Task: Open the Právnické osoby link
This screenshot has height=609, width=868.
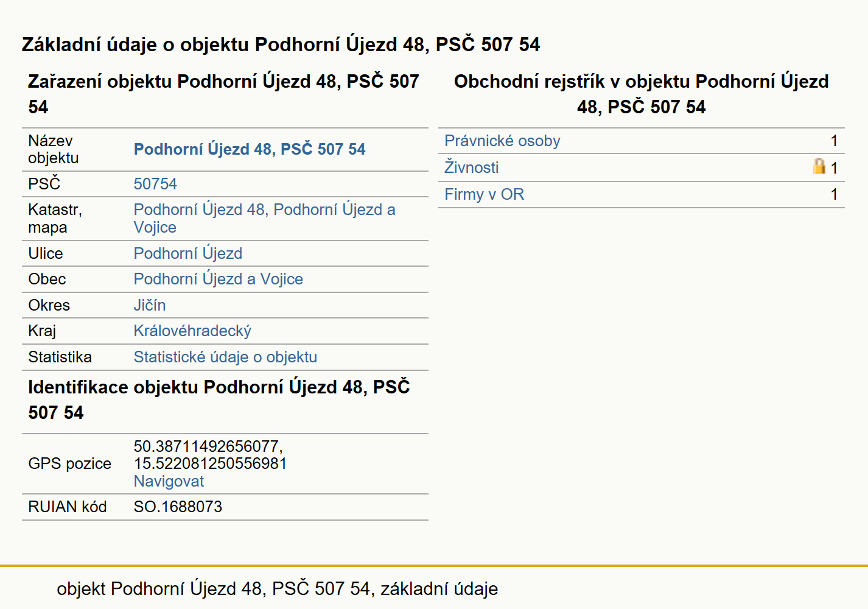Action: pos(502,141)
